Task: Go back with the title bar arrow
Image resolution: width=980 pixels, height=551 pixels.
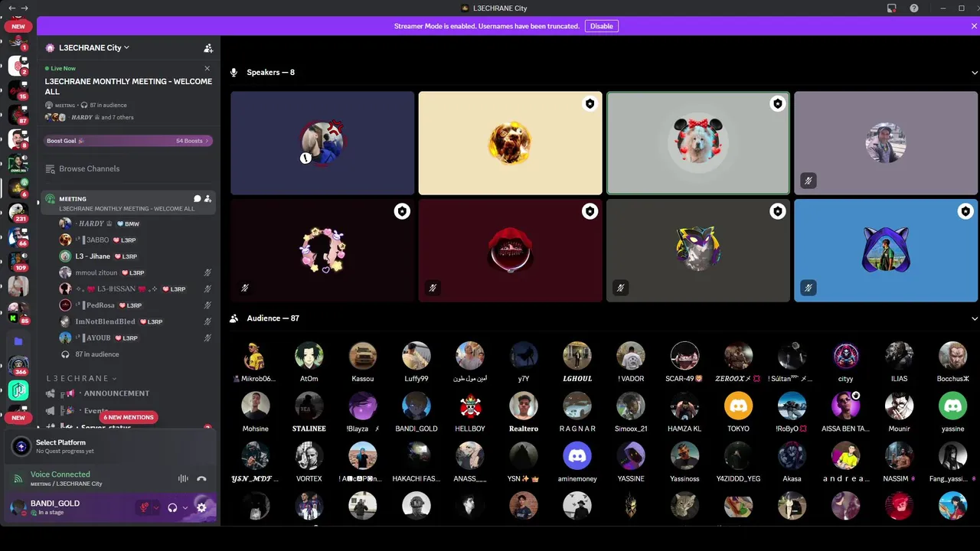Action: click(11, 8)
